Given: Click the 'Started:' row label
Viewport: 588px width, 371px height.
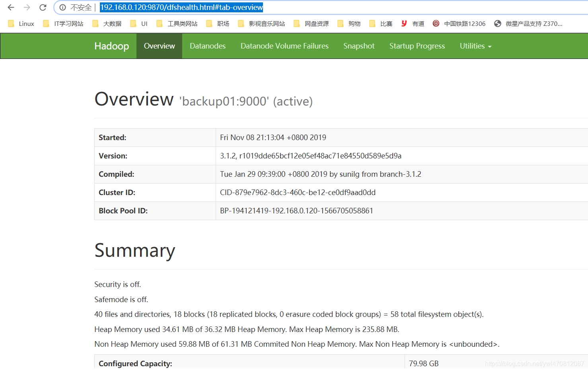Looking at the screenshot, I should 113,137.
